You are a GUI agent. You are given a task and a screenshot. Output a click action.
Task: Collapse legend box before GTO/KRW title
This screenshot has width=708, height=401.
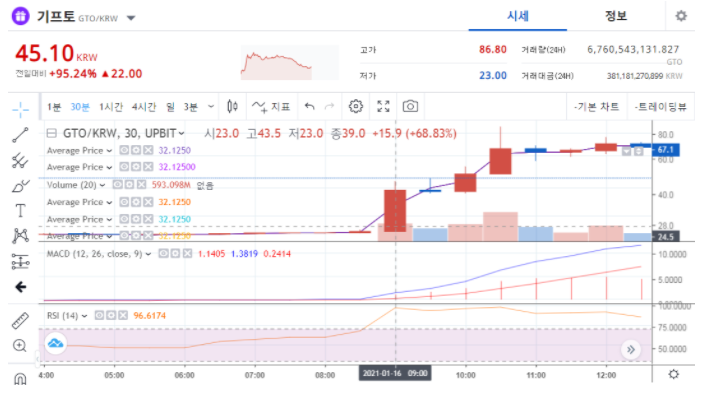click(x=52, y=133)
